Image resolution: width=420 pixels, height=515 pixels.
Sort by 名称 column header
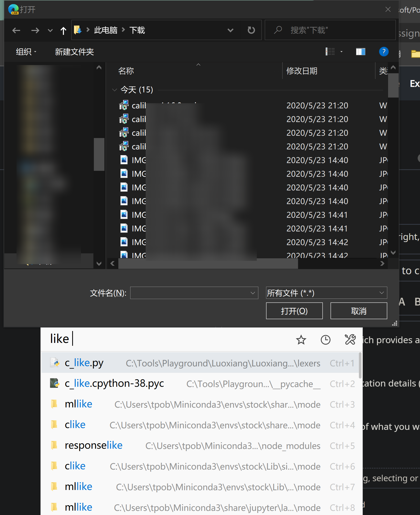(126, 71)
